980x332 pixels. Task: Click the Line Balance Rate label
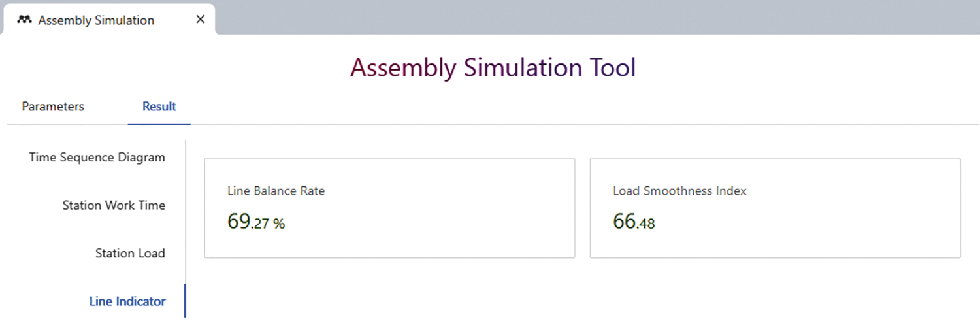(276, 191)
